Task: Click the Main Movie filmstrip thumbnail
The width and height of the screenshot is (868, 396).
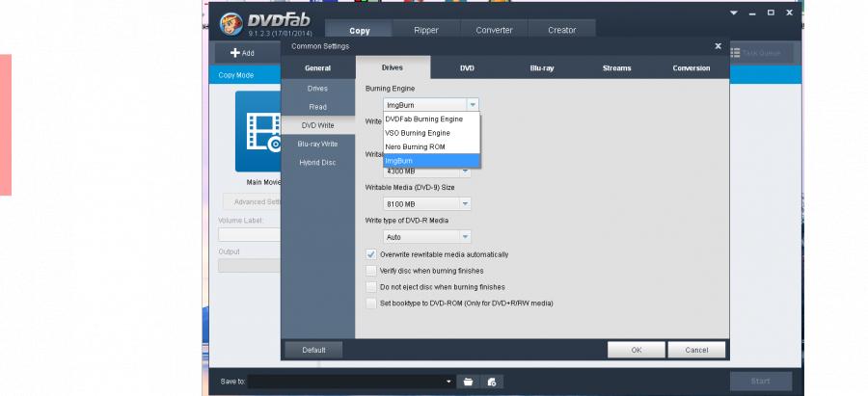Action: [x=258, y=132]
